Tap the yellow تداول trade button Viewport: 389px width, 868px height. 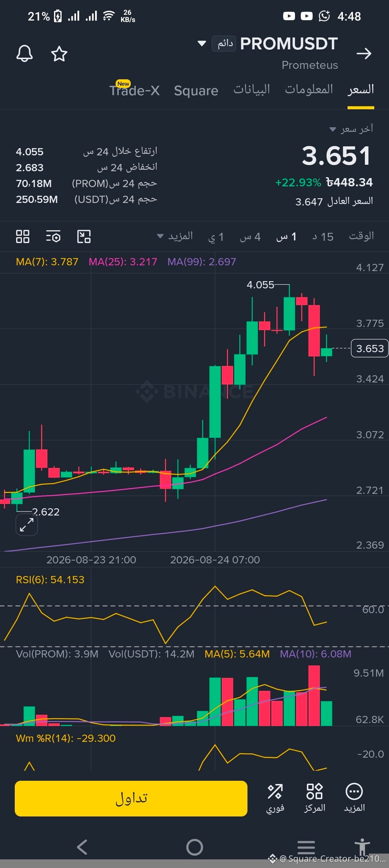[x=131, y=798]
